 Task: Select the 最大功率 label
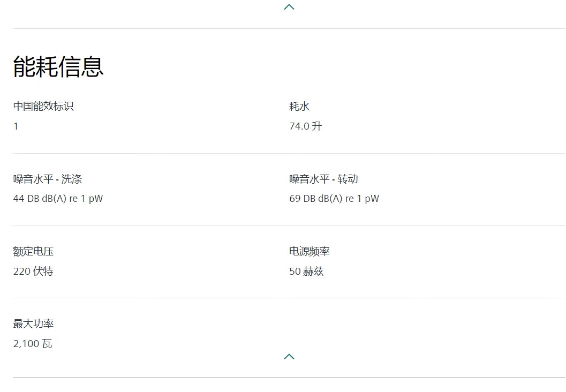point(33,323)
